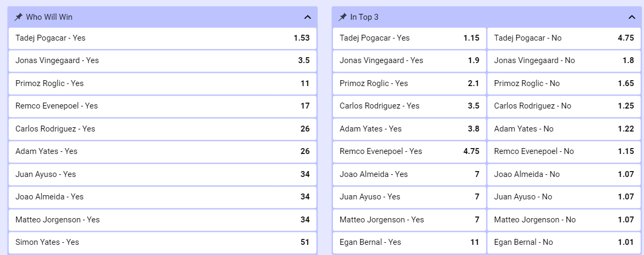Select Matteo Jorgenson - No at 1.07
The width and height of the screenshot is (644, 255).
pyautogui.click(x=564, y=220)
